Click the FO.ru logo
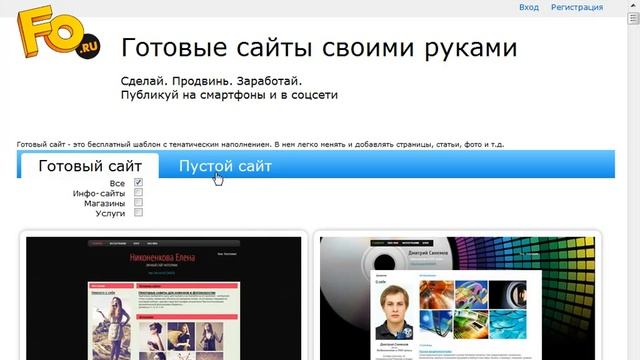 pos(58,32)
